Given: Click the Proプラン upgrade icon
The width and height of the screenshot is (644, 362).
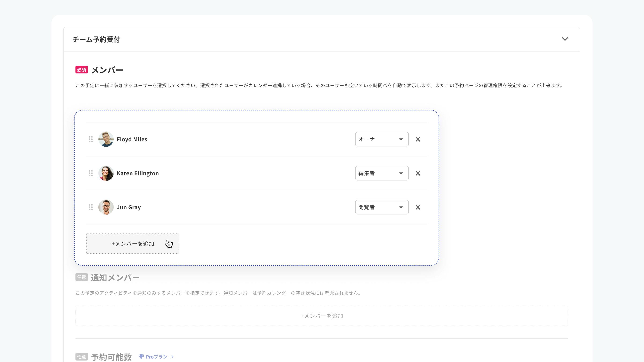Looking at the screenshot, I should click(x=141, y=356).
